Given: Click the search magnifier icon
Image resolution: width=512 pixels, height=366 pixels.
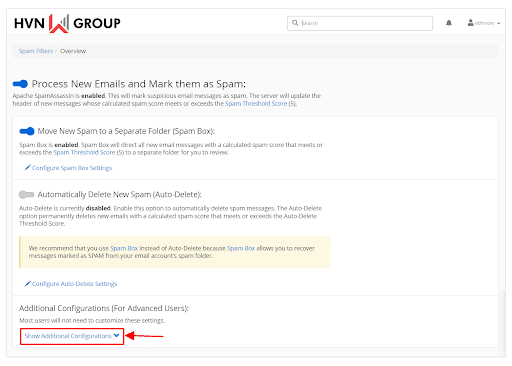Looking at the screenshot, I should [295, 23].
